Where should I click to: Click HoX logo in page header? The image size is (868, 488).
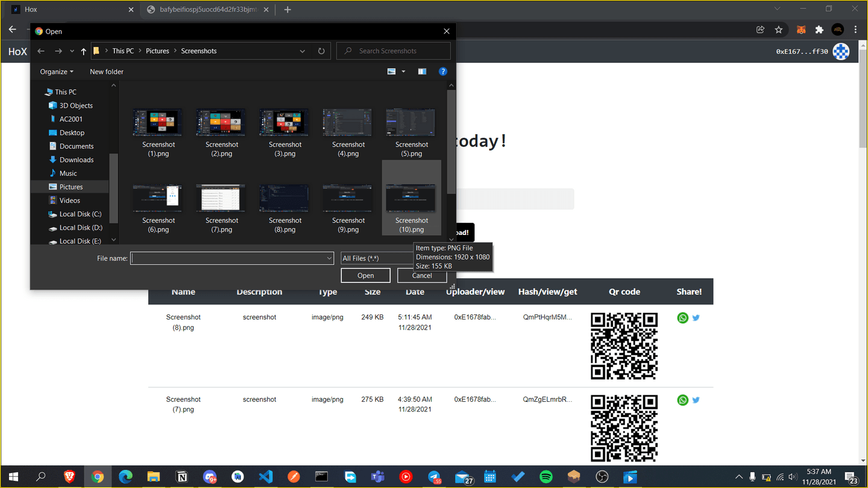[x=17, y=52]
